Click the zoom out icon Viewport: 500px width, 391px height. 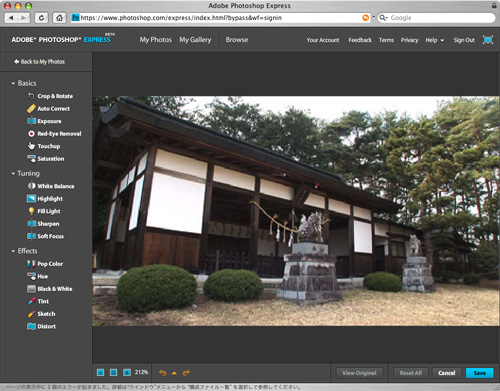pos(100,372)
